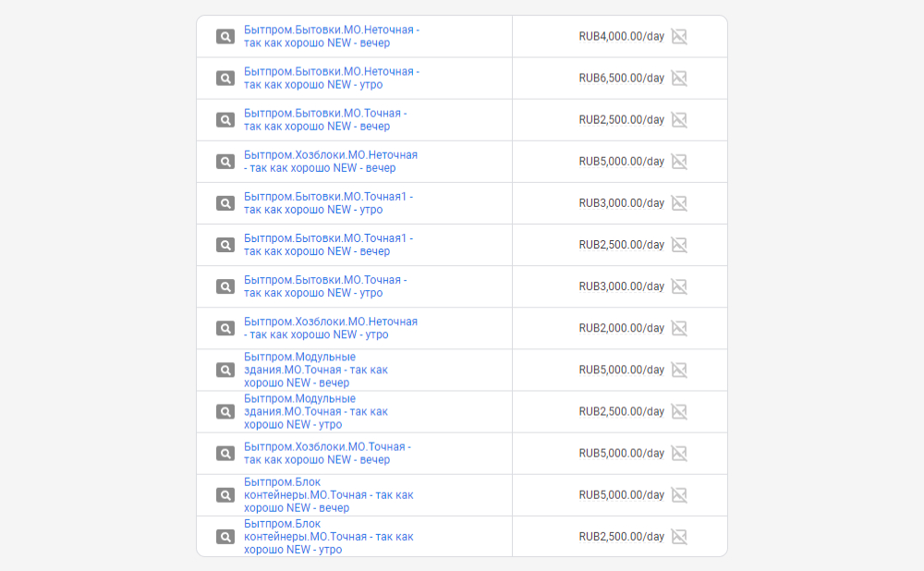
Task: Click budget icon in Бытовки.МО.Точная1 утро row
Action: (679, 203)
